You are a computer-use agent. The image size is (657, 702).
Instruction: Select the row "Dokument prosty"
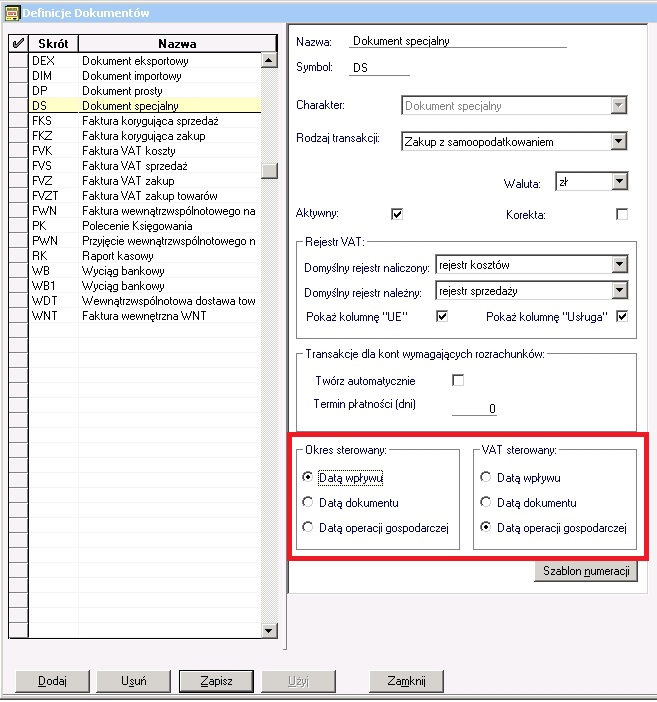tap(145, 90)
